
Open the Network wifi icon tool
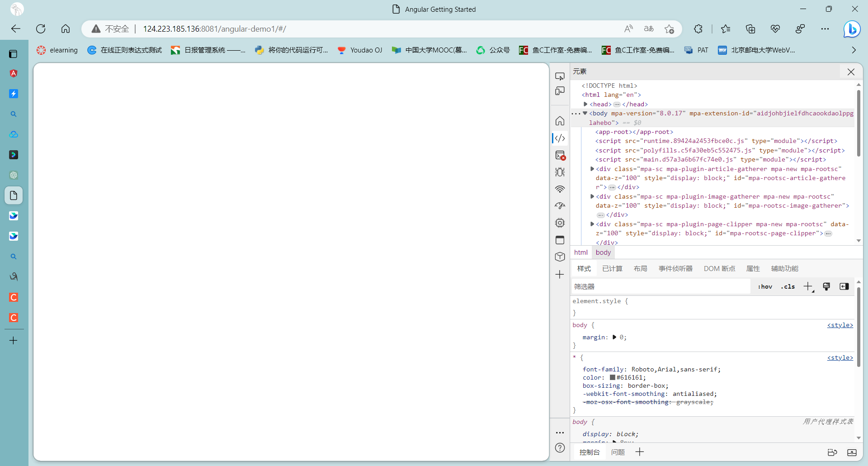[560, 189]
